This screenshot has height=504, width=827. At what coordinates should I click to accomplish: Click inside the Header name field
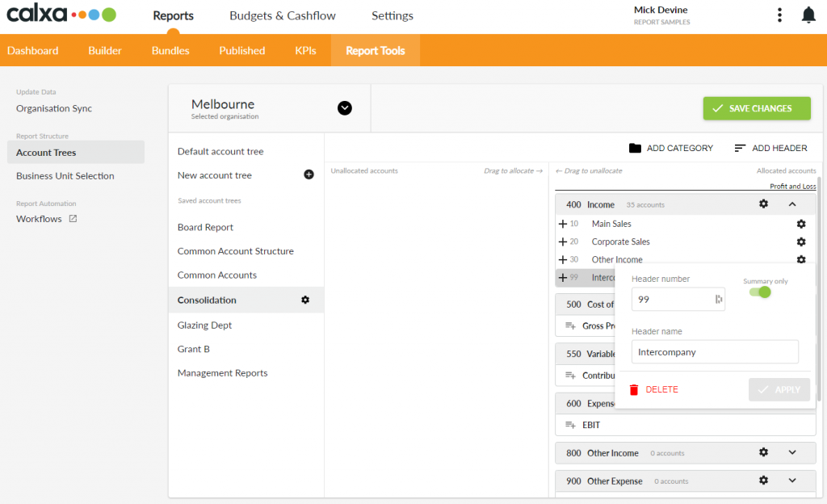tap(714, 351)
